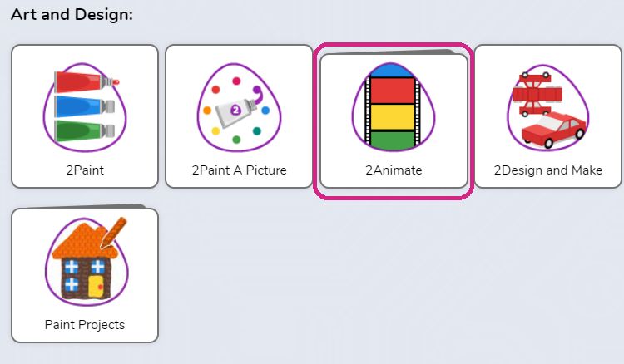Open the 2Design and Make car icon
624x364 pixels.
click(x=548, y=107)
